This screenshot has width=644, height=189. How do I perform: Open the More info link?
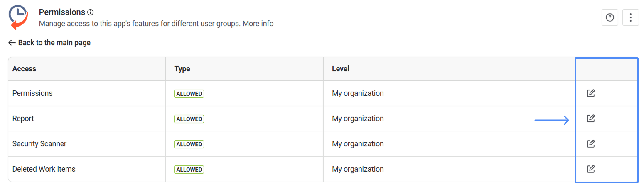(258, 24)
